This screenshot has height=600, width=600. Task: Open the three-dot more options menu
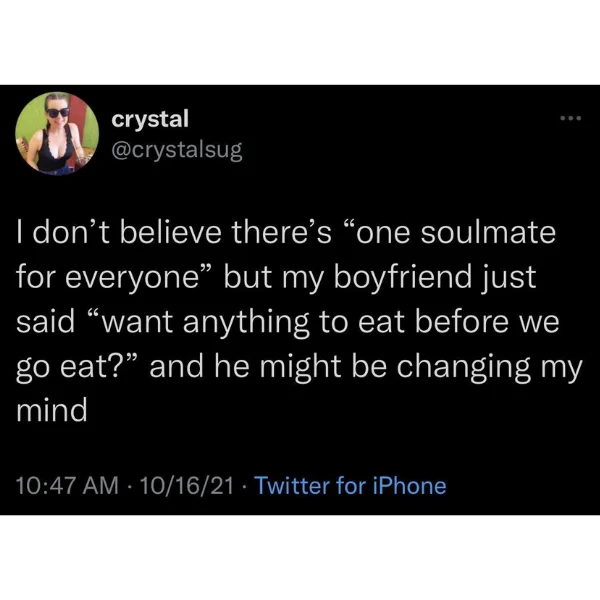click(x=571, y=118)
